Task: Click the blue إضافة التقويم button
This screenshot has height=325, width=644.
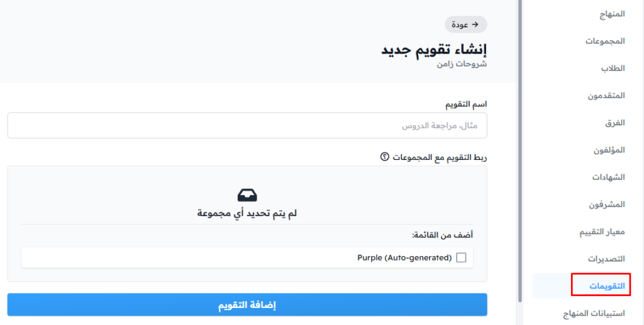Action: point(247,305)
